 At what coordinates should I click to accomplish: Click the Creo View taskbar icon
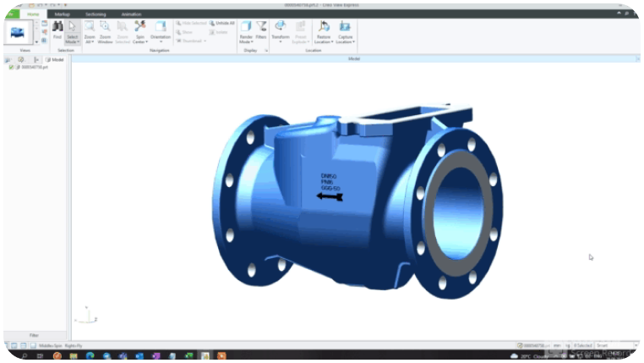(205, 355)
